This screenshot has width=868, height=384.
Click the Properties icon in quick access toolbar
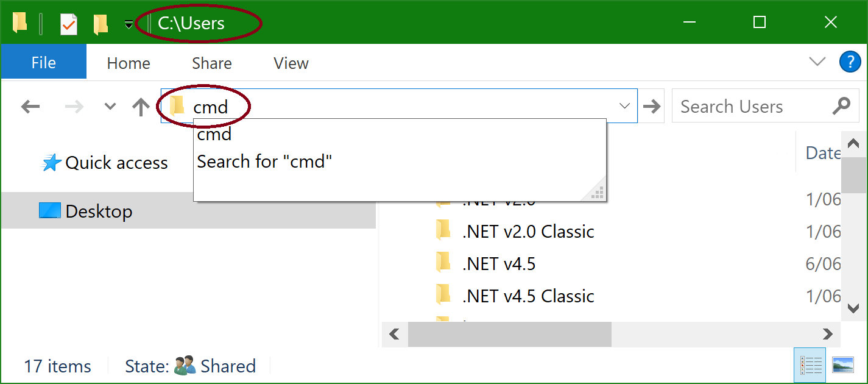(x=68, y=24)
